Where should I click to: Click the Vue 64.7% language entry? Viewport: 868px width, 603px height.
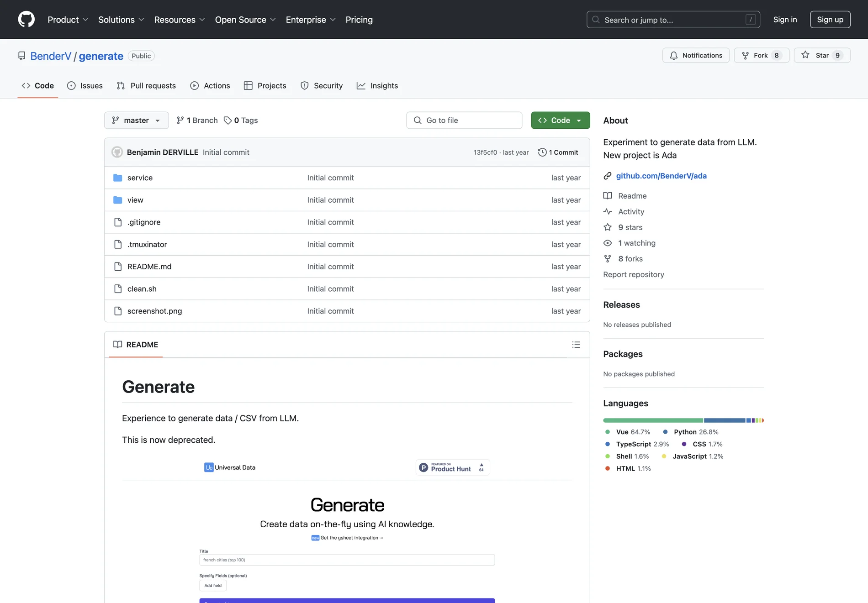coord(627,432)
